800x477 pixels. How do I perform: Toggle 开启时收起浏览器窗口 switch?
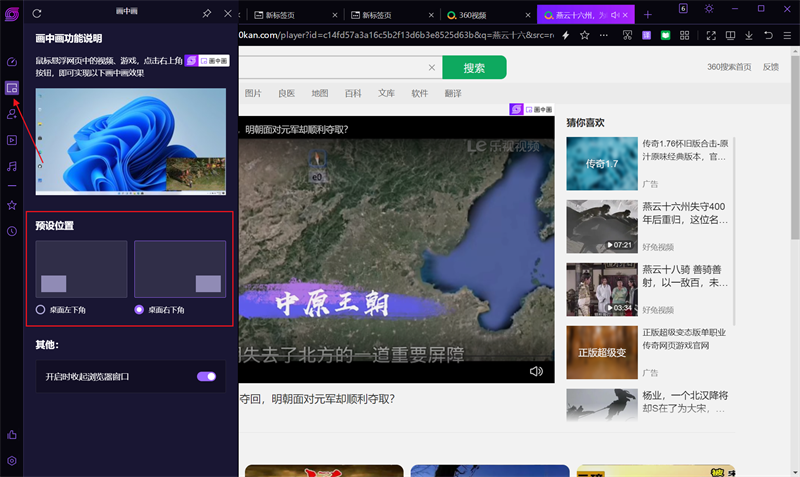(207, 376)
